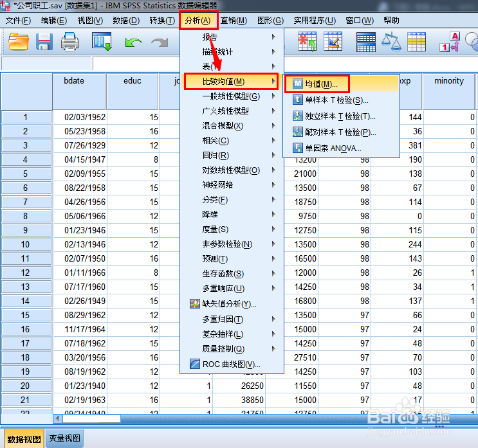
Task: Expand the 生存函数(S) submenu
Action: 232,273
